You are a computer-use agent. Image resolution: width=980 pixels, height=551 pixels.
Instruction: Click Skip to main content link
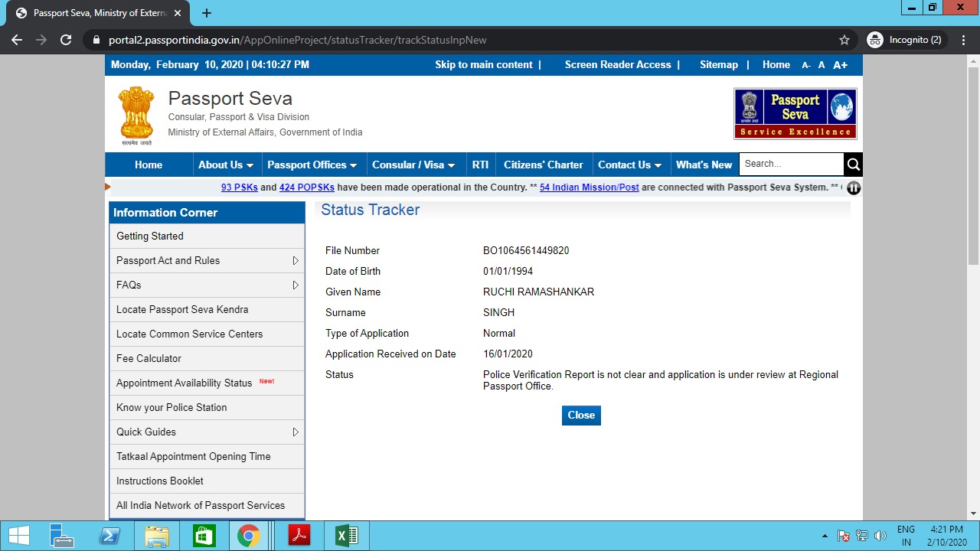point(484,65)
